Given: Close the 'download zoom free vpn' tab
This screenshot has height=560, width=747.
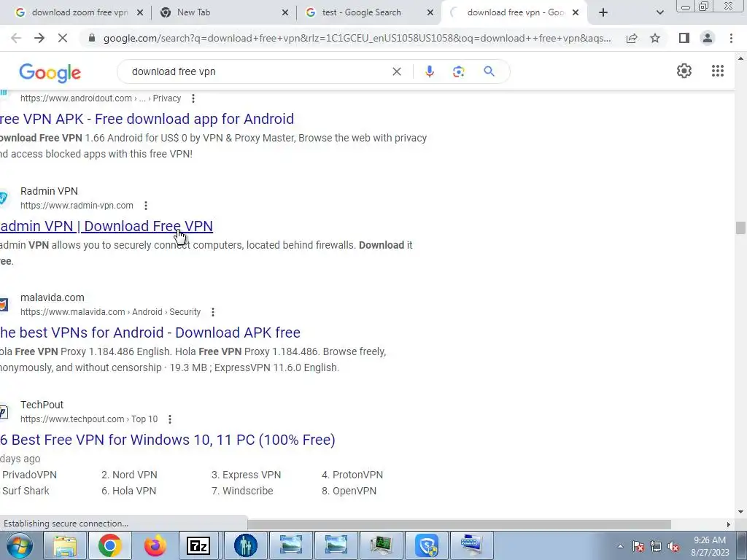Looking at the screenshot, I should click(x=139, y=13).
